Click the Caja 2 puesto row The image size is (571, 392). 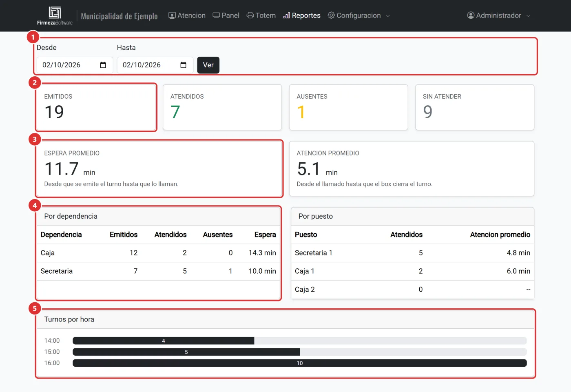click(412, 290)
